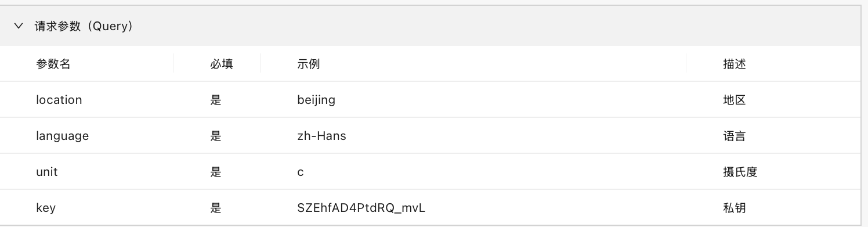Click the beijing example value
The height and width of the screenshot is (227, 868).
click(316, 100)
